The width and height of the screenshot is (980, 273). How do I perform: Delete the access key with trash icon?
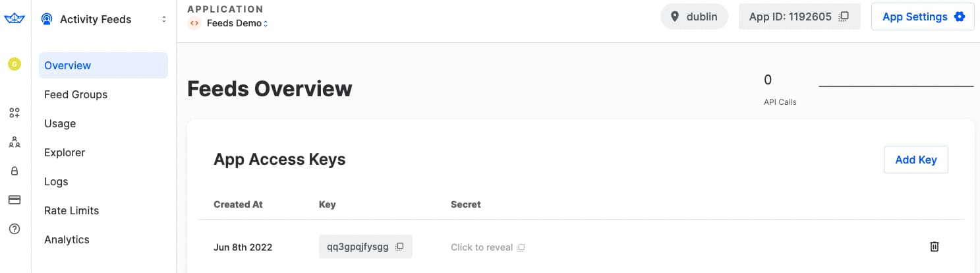click(934, 247)
